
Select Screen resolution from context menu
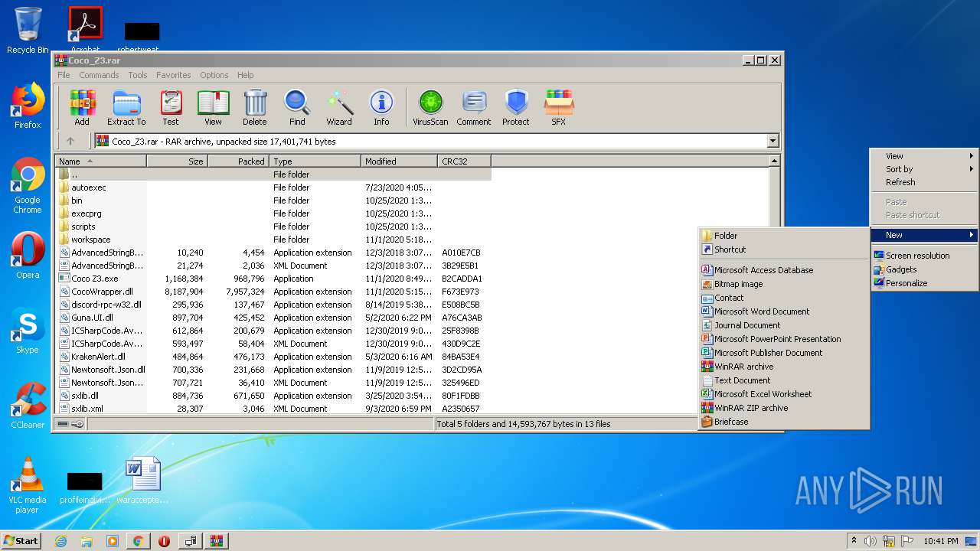(x=924, y=256)
